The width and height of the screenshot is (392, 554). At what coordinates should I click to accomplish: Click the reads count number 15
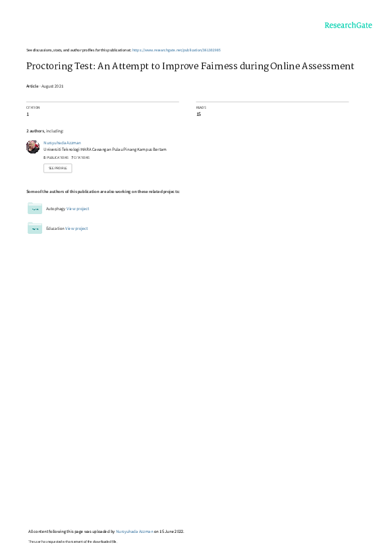coord(199,114)
